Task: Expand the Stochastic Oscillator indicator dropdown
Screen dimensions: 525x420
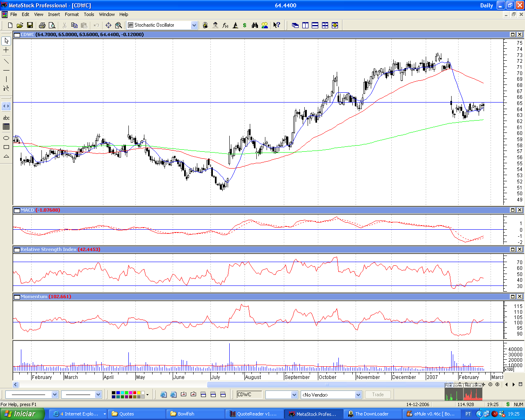Action: coord(194,25)
